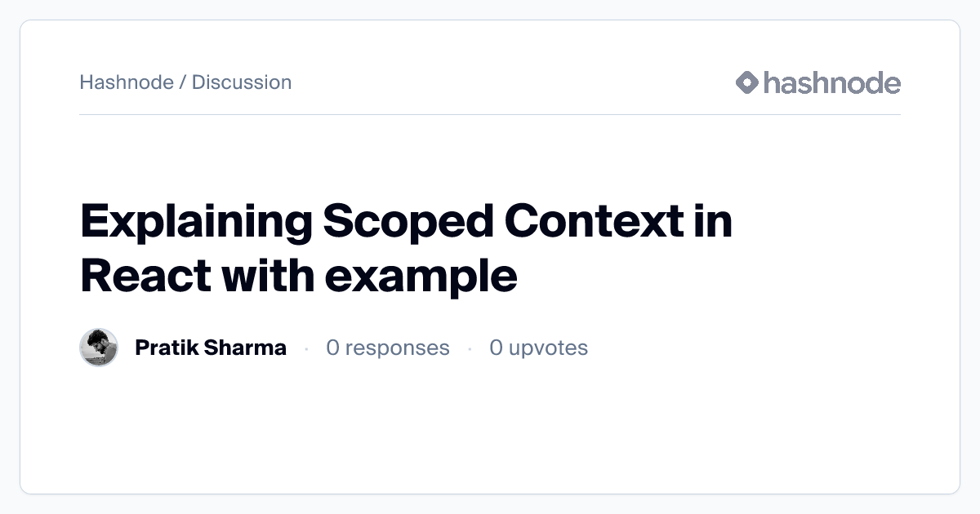Click the horizontal divider under the header

tap(490, 115)
